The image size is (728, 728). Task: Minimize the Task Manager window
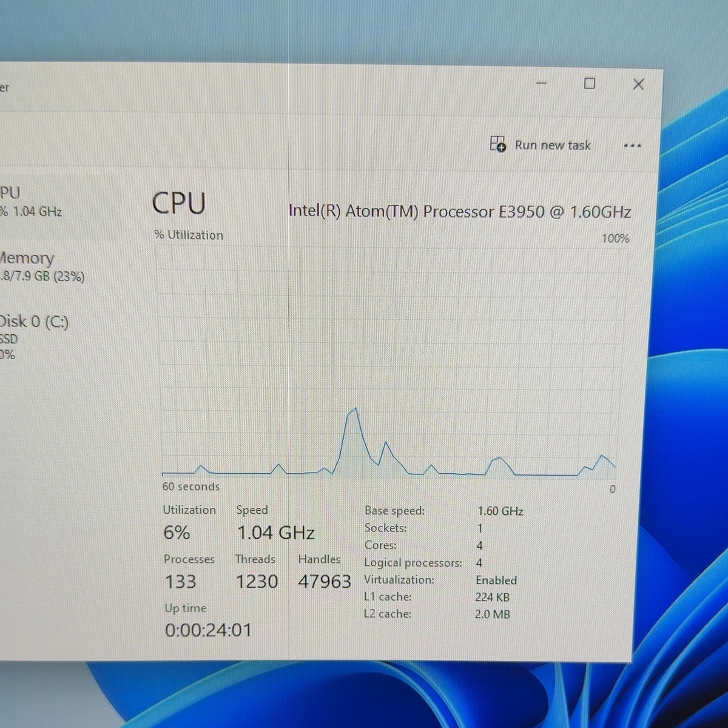click(541, 83)
